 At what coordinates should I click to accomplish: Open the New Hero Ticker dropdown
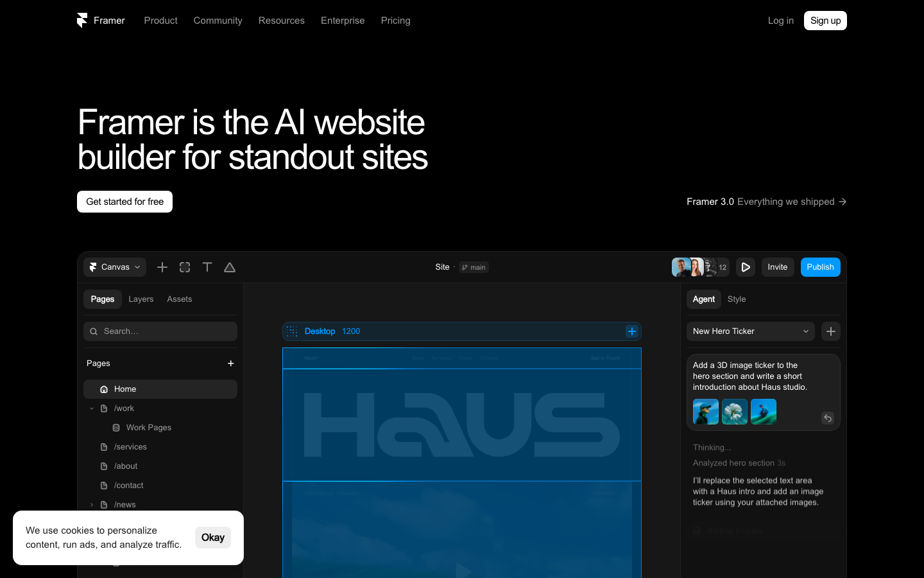(751, 331)
